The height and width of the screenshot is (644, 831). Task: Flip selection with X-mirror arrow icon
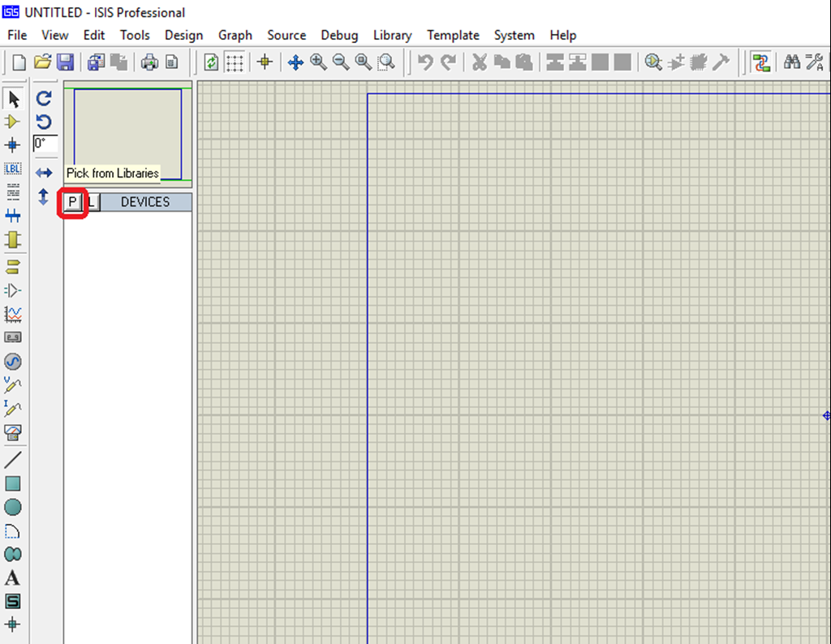[x=45, y=173]
